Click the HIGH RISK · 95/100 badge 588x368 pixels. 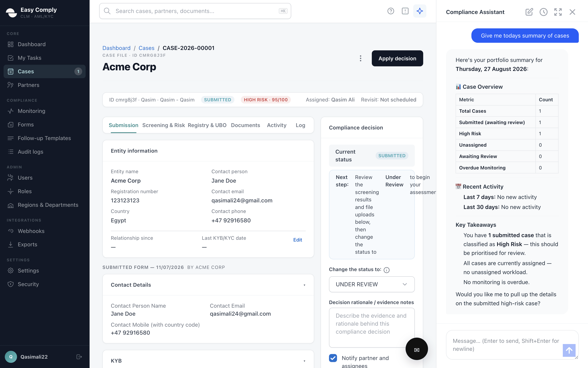(266, 100)
